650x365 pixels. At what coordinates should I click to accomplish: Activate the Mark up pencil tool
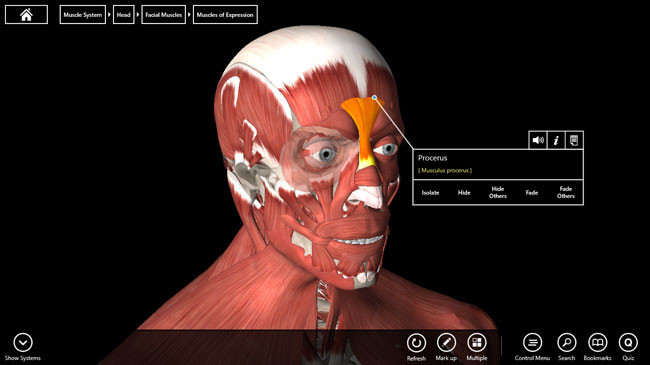(446, 347)
